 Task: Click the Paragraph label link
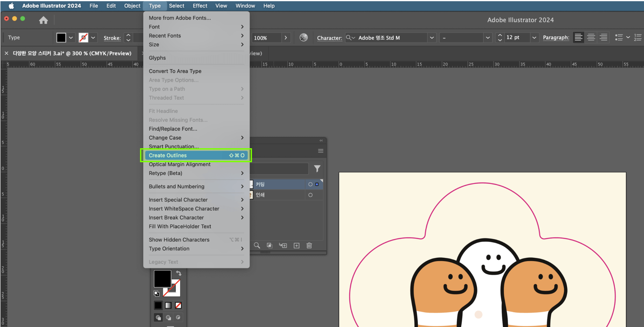tap(556, 38)
